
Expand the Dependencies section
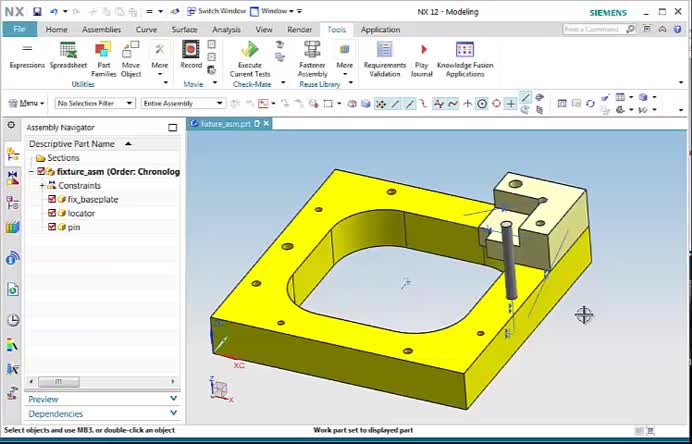(102, 414)
